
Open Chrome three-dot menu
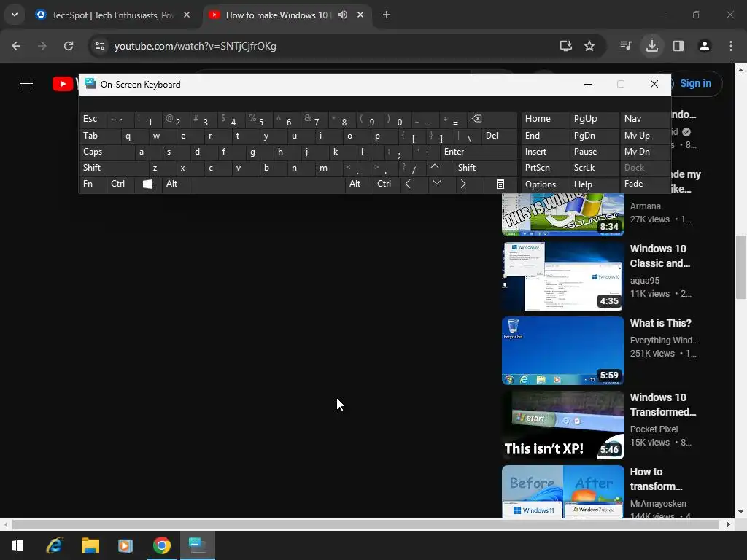pos(731,46)
